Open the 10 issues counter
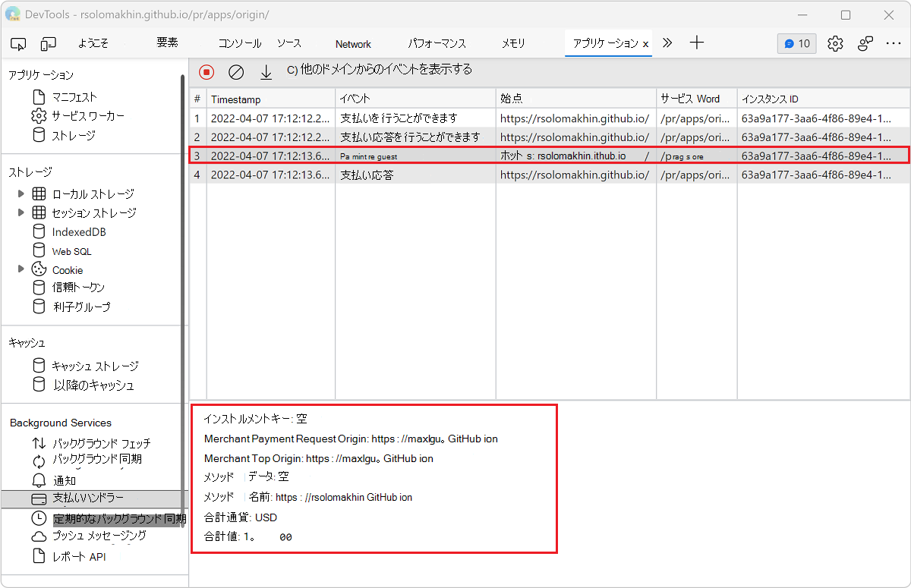The height and width of the screenshot is (588, 911). click(x=796, y=44)
